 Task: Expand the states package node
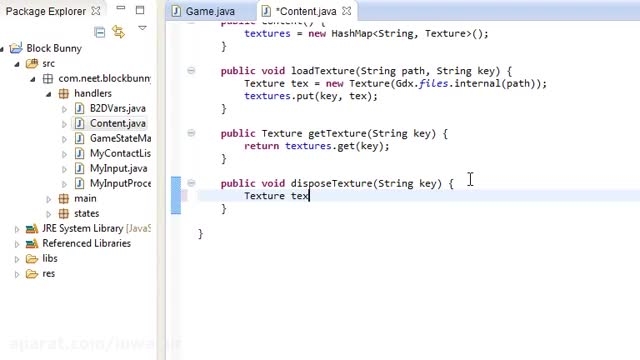[49, 214]
